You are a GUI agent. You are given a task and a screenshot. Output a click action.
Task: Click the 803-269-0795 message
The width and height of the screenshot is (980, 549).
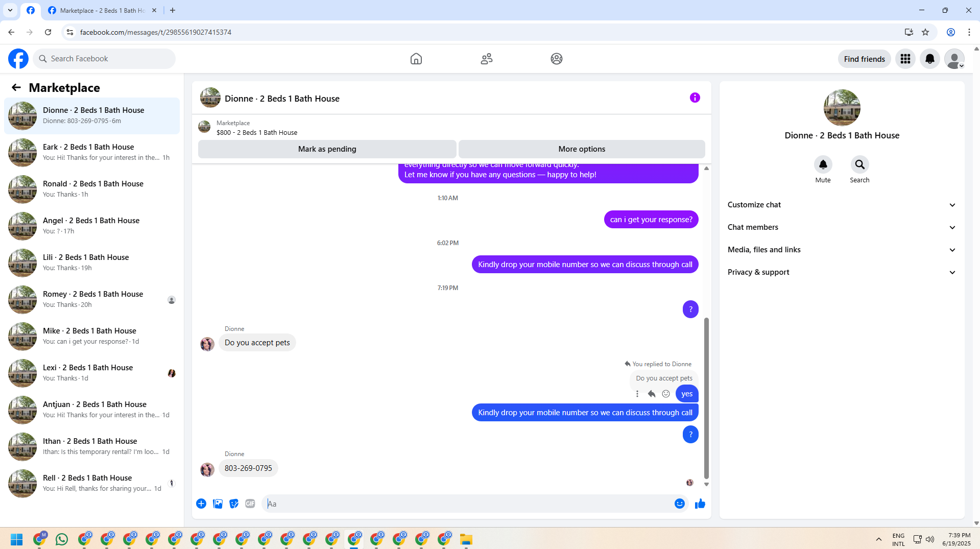[x=248, y=468]
